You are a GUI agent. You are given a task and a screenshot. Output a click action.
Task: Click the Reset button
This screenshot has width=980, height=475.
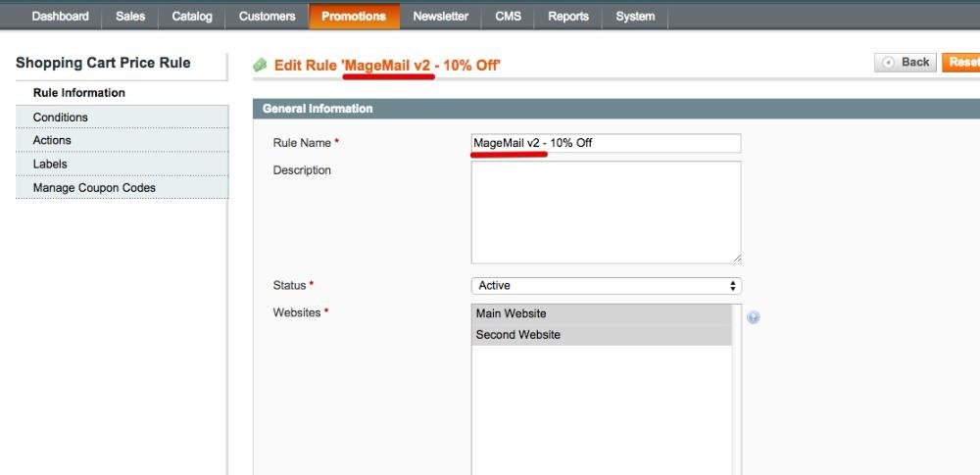961,63
